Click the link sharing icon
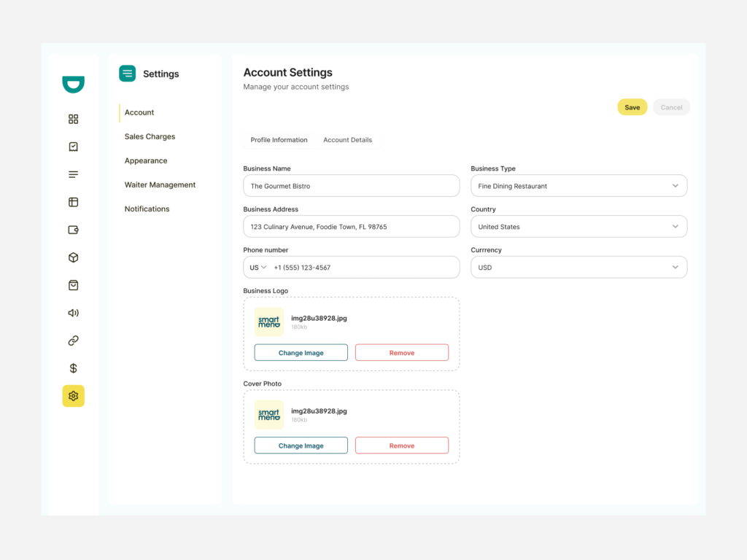 click(73, 341)
